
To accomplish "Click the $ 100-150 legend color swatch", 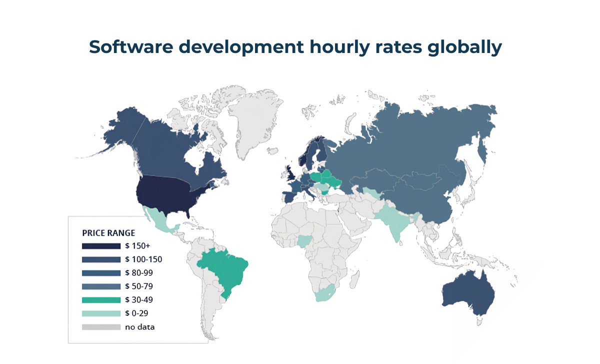I will pyautogui.click(x=101, y=259).
